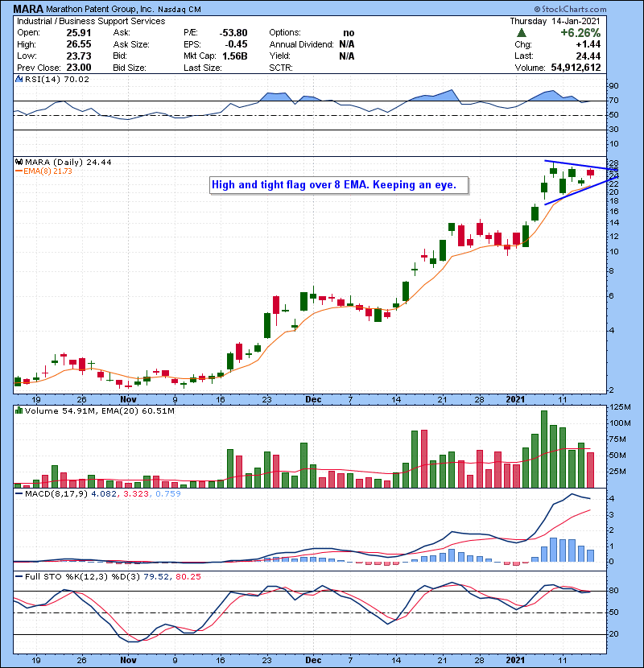Viewport: 644px width, 668px height.
Task: Click the EPS value -0.45
Action: [x=236, y=44]
